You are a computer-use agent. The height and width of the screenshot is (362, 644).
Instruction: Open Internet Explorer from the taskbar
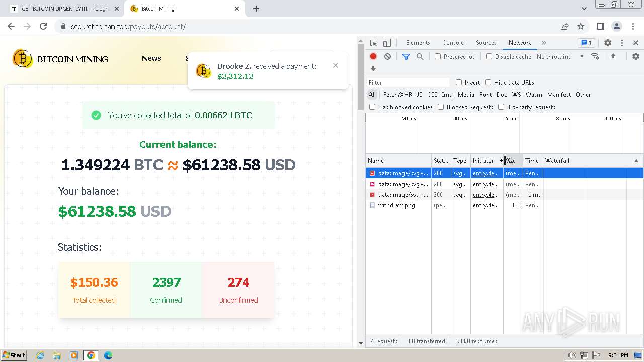(x=40, y=355)
